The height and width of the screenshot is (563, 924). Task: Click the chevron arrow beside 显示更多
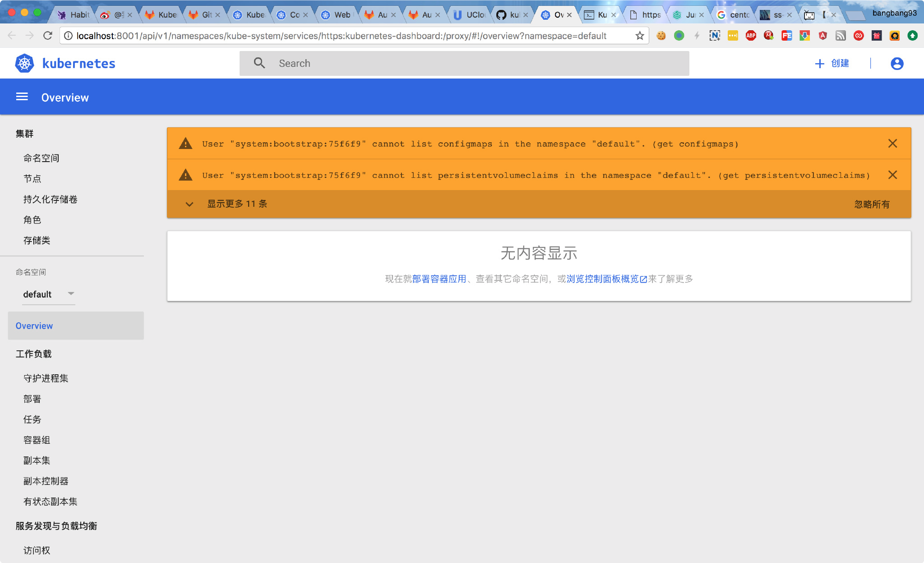pyautogui.click(x=189, y=204)
